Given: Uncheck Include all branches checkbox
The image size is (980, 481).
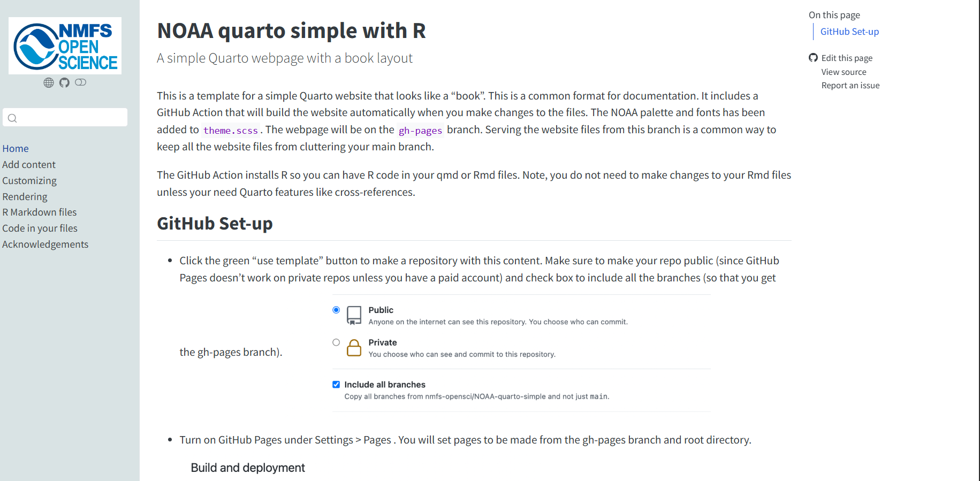Looking at the screenshot, I should (336, 384).
